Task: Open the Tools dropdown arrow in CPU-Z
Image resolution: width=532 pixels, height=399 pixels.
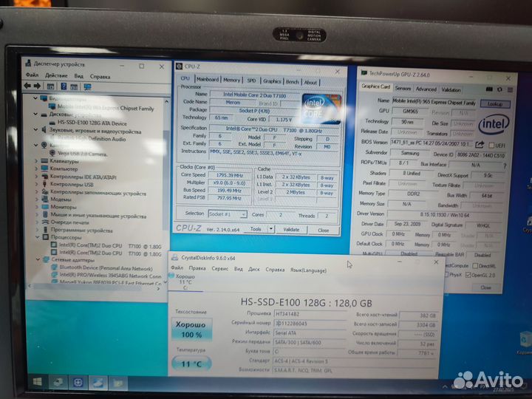Action: click(x=271, y=229)
